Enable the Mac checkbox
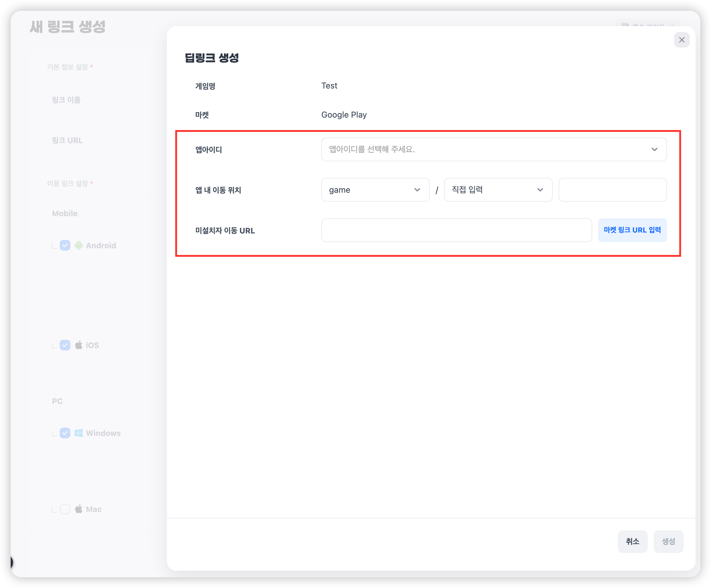The width and height of the screenshot is (711, 588). click(65, 509)
